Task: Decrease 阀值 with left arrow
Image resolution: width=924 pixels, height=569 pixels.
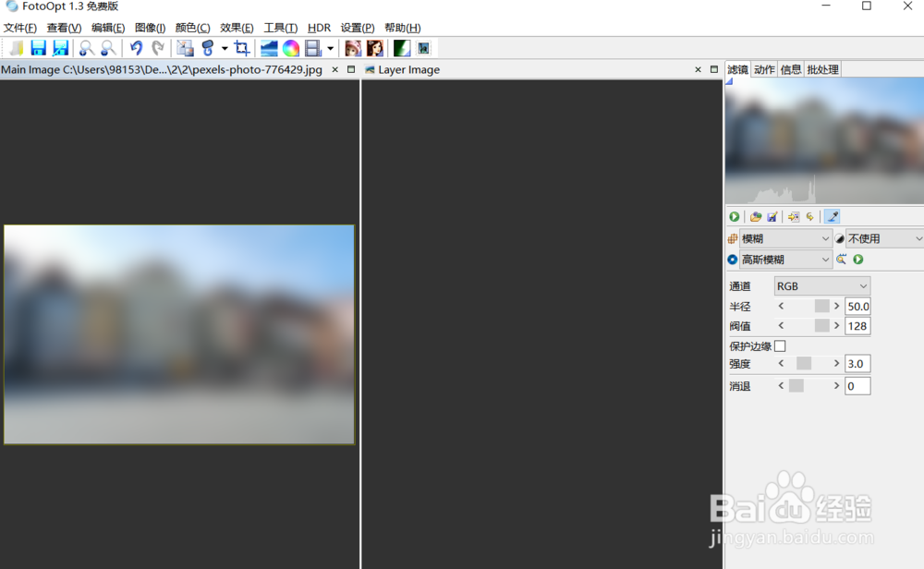Action: pyautogui.click(x=782, y=325)
